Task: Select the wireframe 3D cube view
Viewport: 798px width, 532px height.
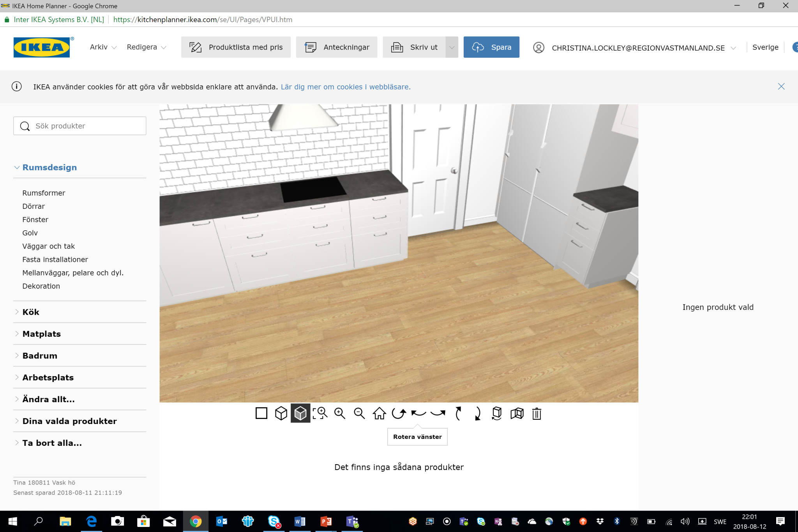Action: 281,413
